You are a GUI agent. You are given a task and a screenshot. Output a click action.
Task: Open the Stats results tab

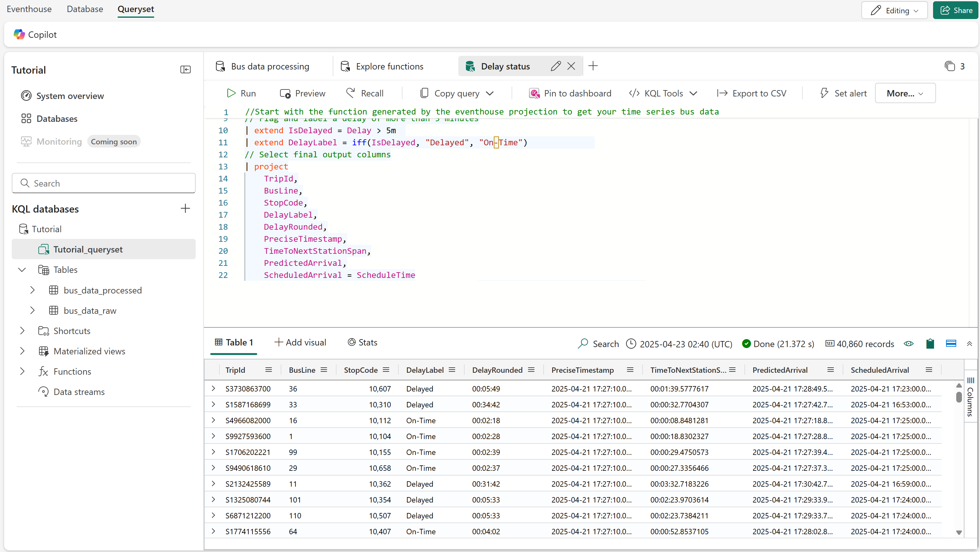click(x=363, y=342)
